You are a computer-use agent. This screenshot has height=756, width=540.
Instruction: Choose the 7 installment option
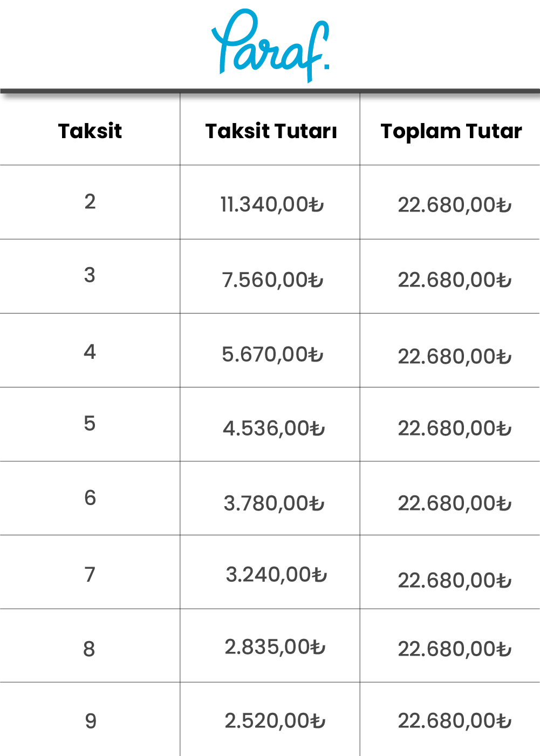pos(90,575)
